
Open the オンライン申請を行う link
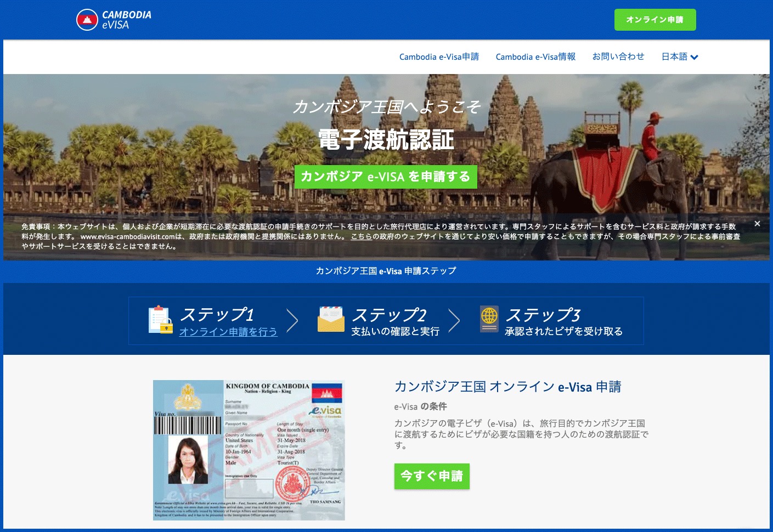pyautogui.click(x=228, y=332)
